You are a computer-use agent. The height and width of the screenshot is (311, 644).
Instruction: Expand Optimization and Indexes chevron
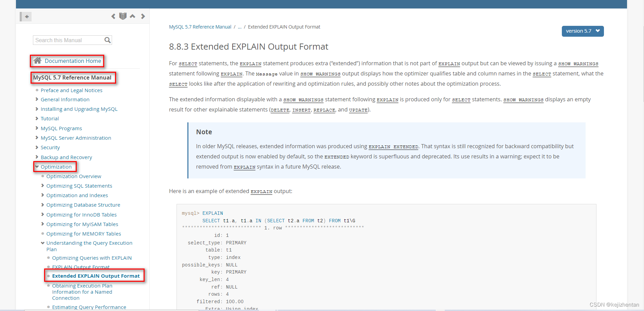coord(42,195)
